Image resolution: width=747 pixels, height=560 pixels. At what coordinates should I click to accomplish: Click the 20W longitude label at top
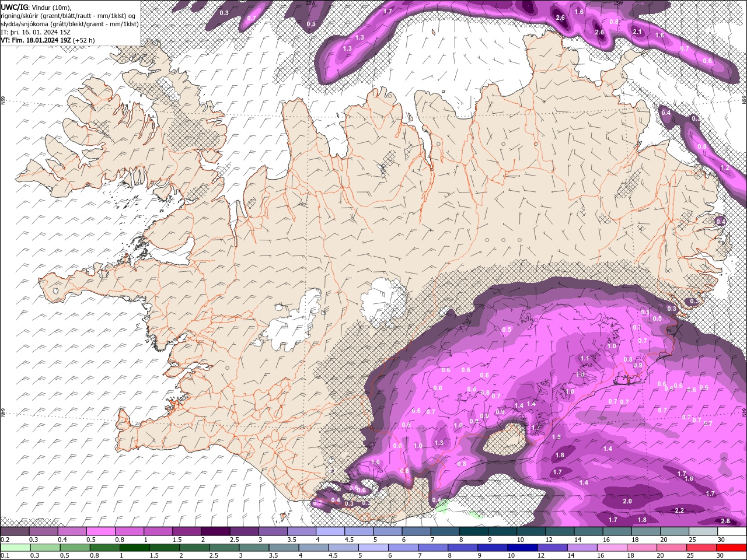310,3
